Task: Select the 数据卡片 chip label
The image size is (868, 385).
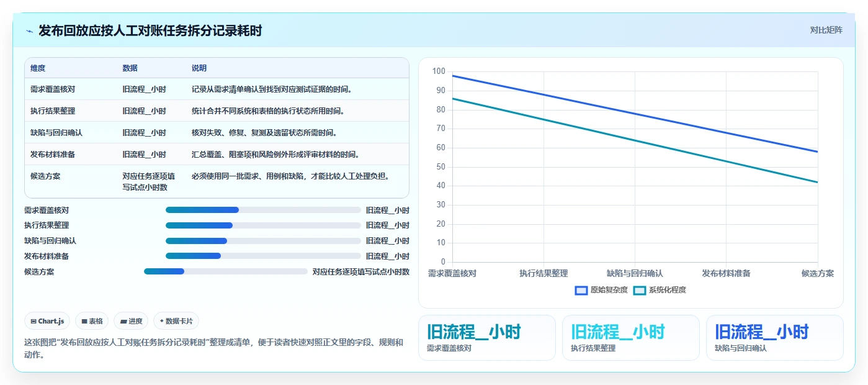Action: click(x=179, y=321)
